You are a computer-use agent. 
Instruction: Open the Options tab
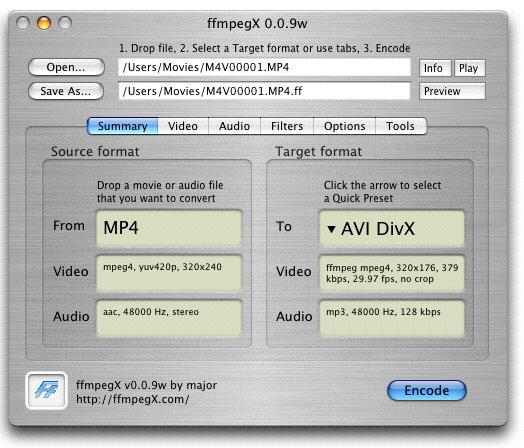pyautogui.click(x=345, y=126)
